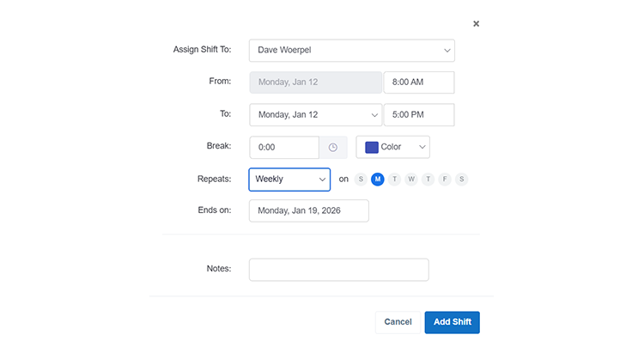Image resolution: width=644 pixels, height=347 pixels.
Task: Enable Thursday in the repeat days
Action: coord(428,180)
